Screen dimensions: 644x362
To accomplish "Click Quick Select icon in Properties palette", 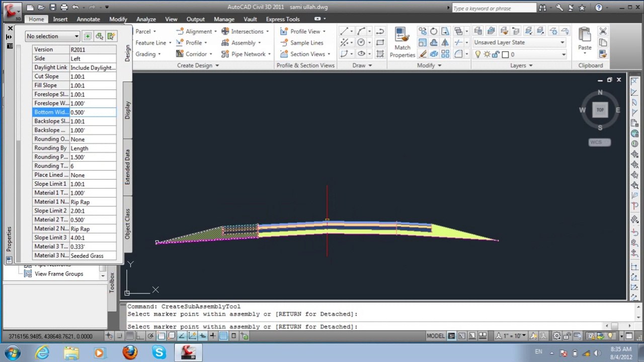I will pos(111,36).
